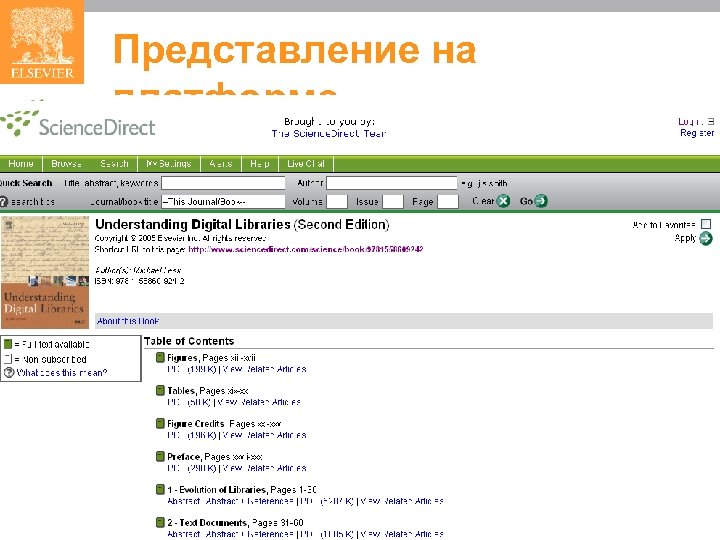The width and height of the screenshot is (720, 540).
Task: Open the Browse tab
Action: pos(67,163)
